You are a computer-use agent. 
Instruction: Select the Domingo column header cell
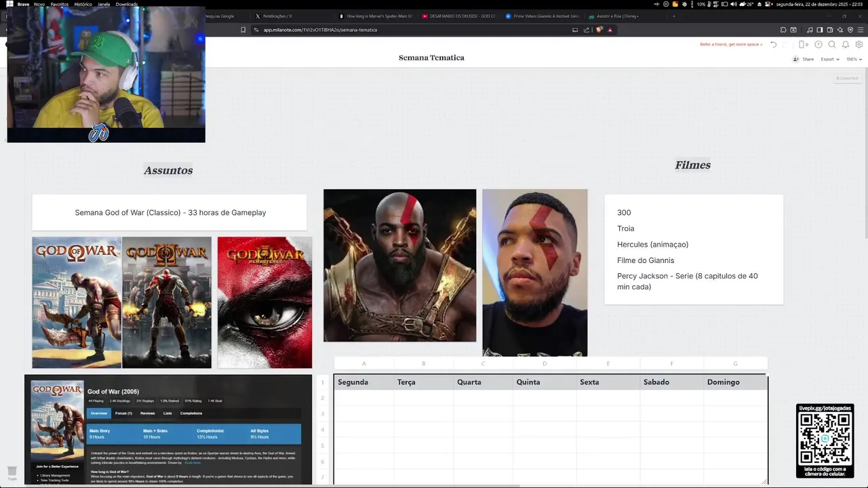coord(735,382)
